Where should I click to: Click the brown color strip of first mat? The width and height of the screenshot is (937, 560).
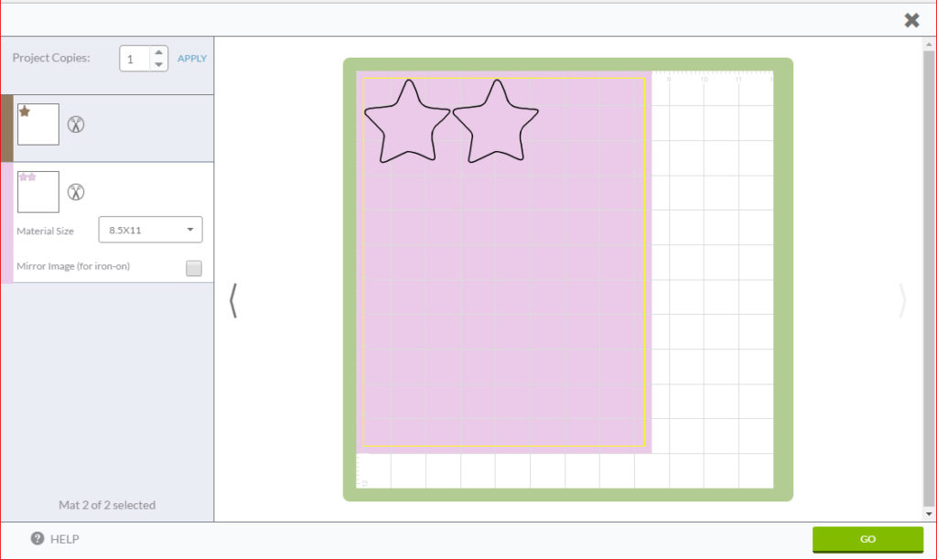point(7,128)
